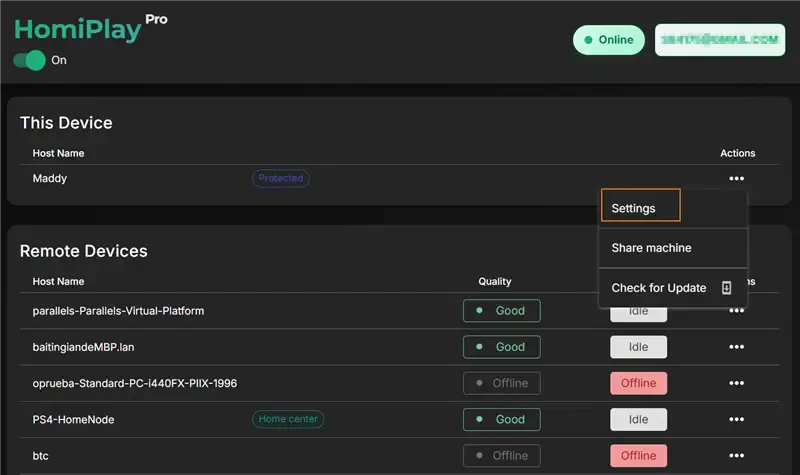Viewport: 800px width, 475px height.
Task: Click the Remote Devices section title
Action: 84,251
